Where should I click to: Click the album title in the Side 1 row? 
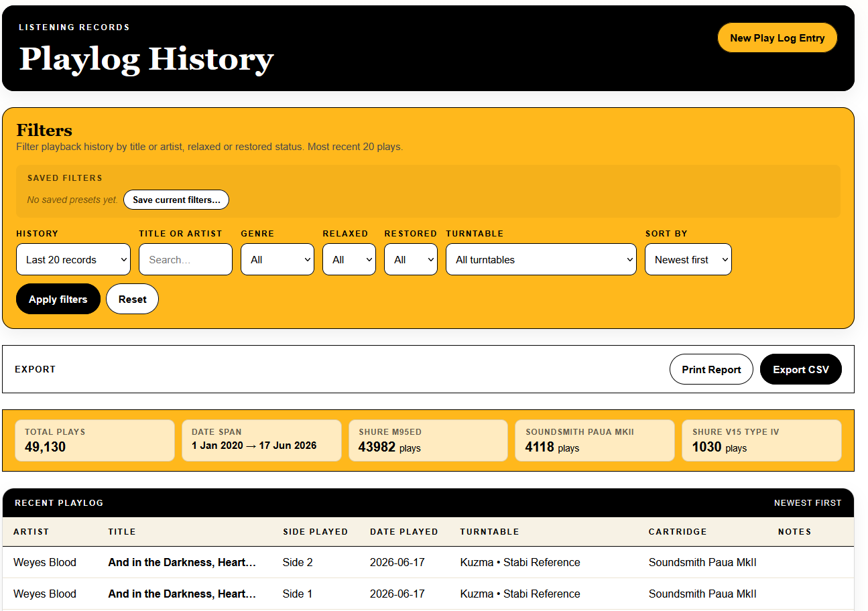point(182,594)
